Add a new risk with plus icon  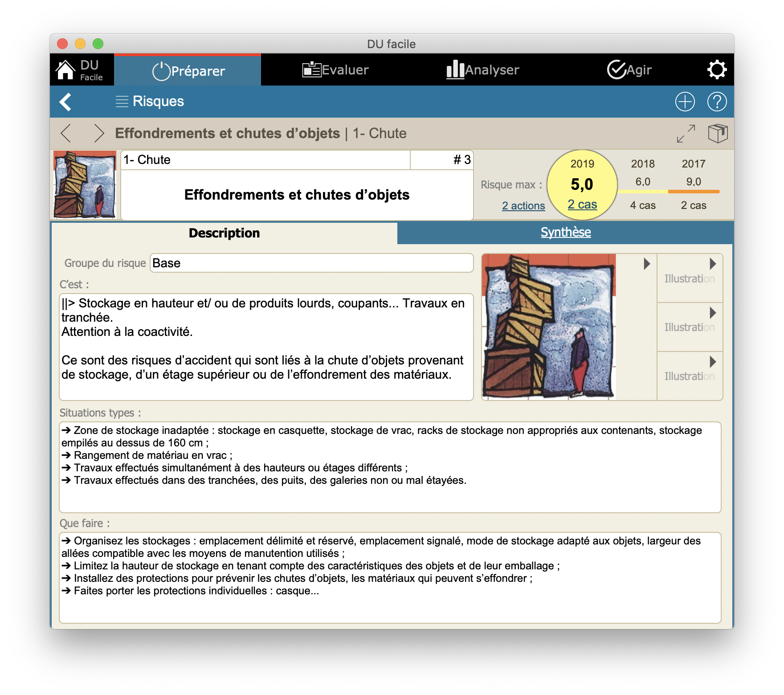[685, 102]
